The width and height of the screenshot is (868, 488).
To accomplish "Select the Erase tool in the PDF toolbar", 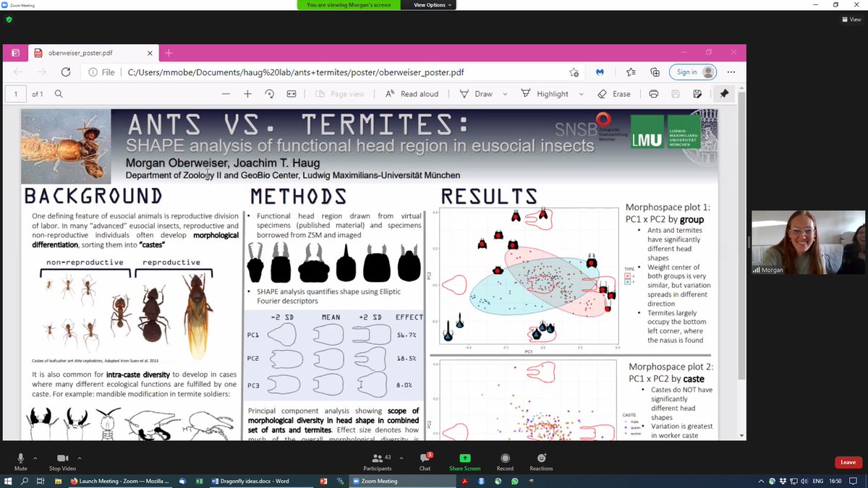I will 614,94.
